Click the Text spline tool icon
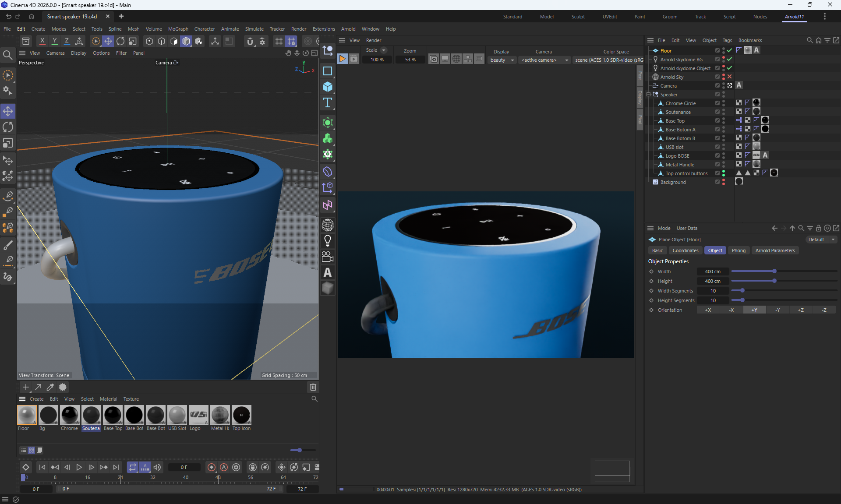The image size is (841, 504). click(x=328, y=103)
